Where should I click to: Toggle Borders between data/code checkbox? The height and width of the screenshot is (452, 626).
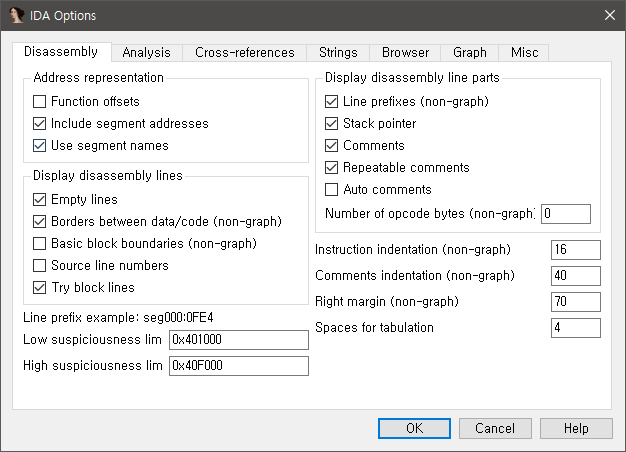click(x=39, y=222)
